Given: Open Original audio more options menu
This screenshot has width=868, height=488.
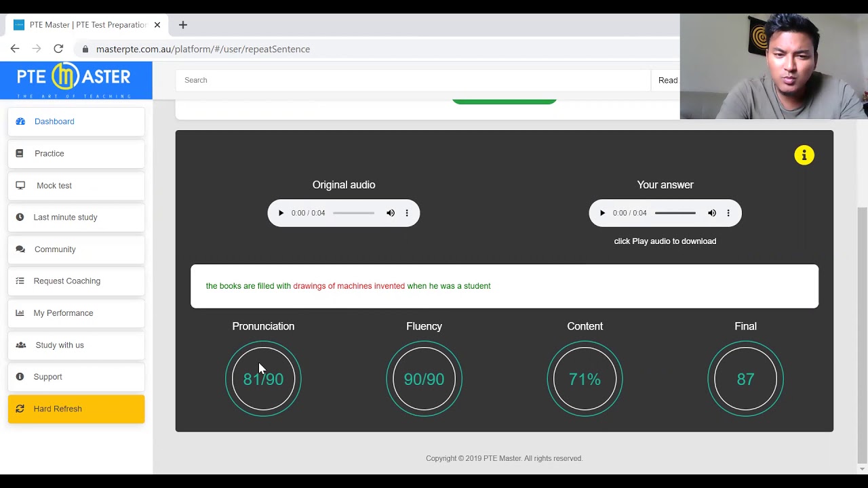Looking at the screenshot, I should coord(407,213).
